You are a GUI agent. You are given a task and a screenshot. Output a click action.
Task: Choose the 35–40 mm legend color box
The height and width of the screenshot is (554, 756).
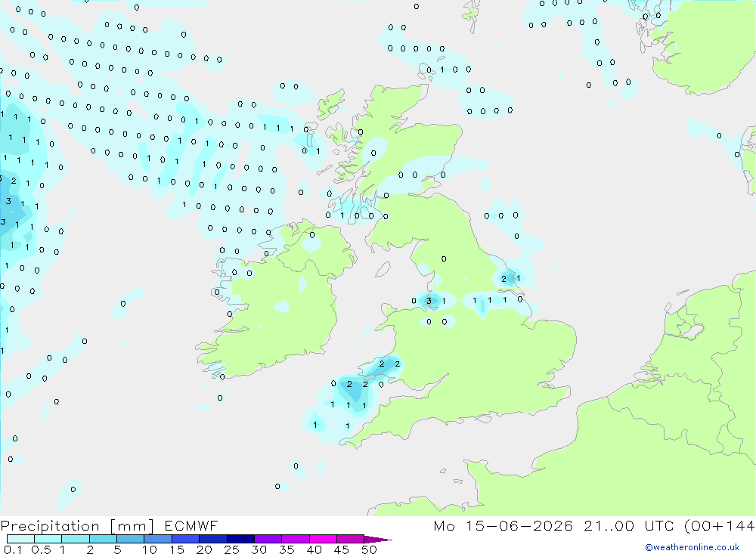(x=295, y=539)
